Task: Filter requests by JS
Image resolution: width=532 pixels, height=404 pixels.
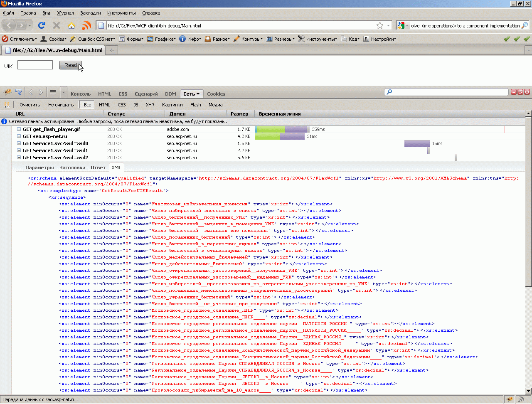Action: (x=136, y=105)
